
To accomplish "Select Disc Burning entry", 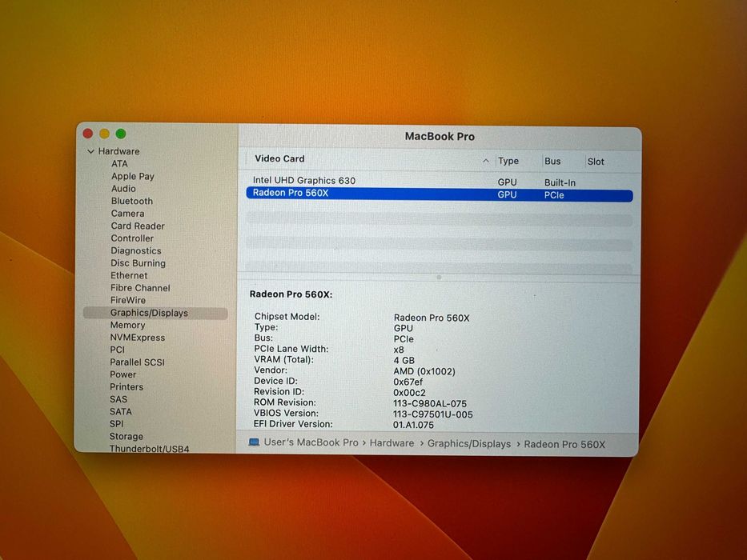I will click(139, 263).
